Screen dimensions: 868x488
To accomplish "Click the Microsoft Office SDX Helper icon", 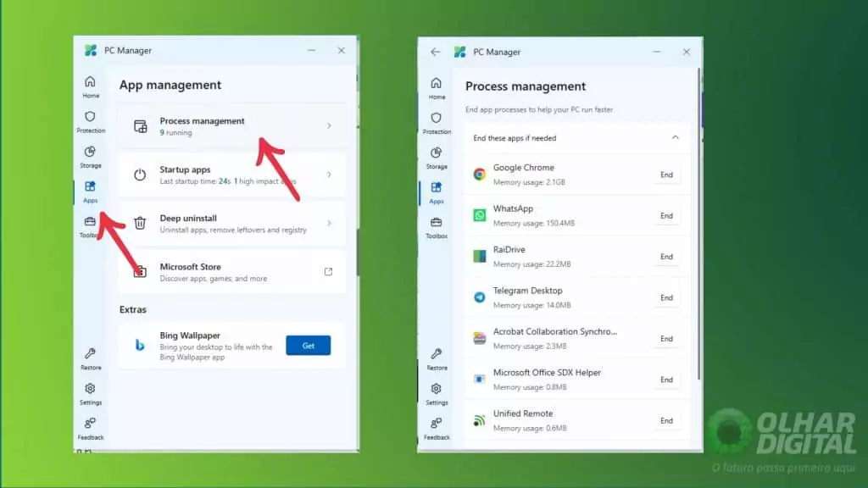I will click(x=480, y=379).
